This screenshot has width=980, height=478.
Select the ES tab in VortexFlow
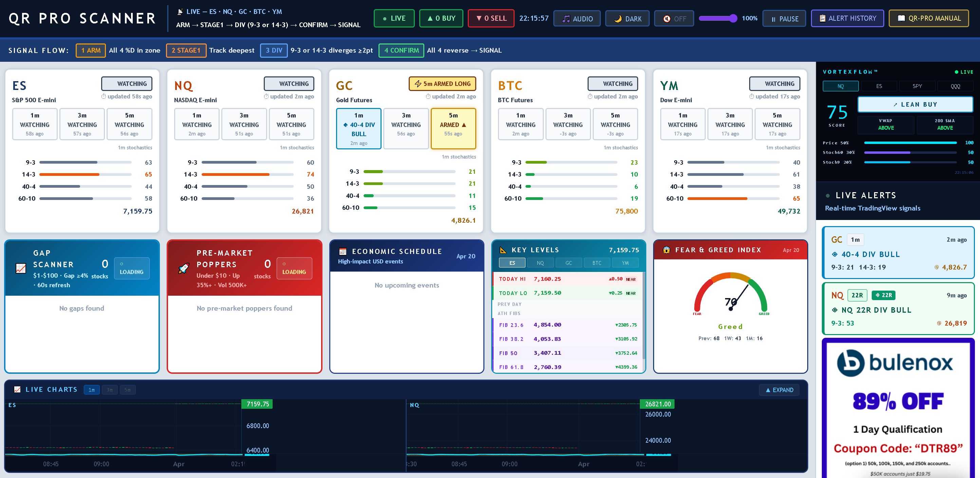(879, 86)
